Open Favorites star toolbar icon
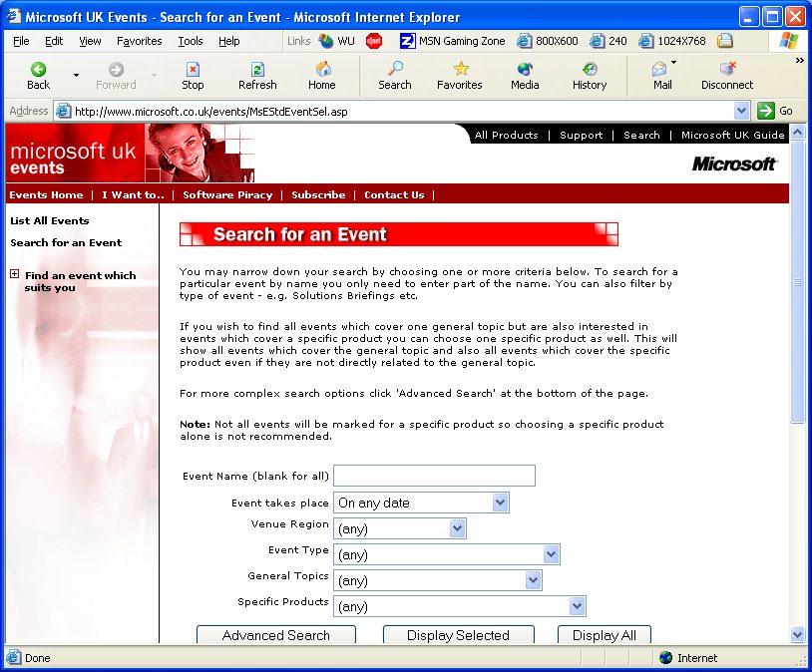Image resolution: width=812 pixels, height=672 pixels. click(460, 70)
